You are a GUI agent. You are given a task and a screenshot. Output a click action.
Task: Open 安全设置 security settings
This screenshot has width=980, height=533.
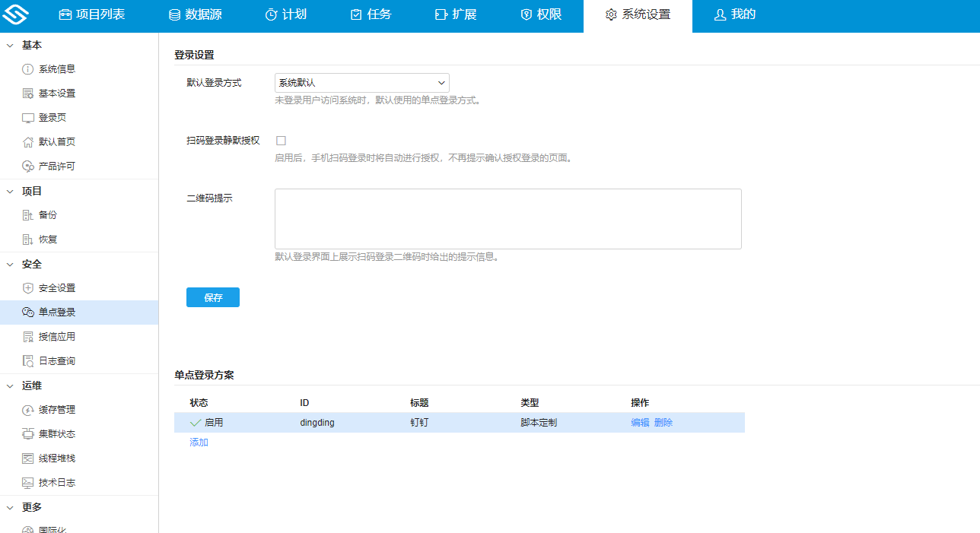coord(56,287)
